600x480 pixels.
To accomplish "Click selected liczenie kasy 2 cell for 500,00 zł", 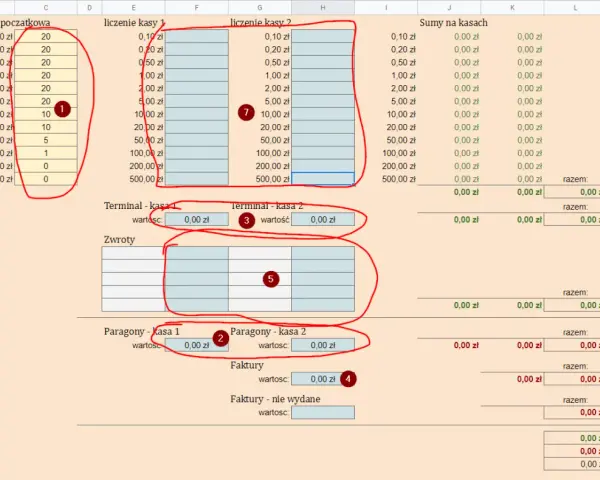I will point(323,179).
